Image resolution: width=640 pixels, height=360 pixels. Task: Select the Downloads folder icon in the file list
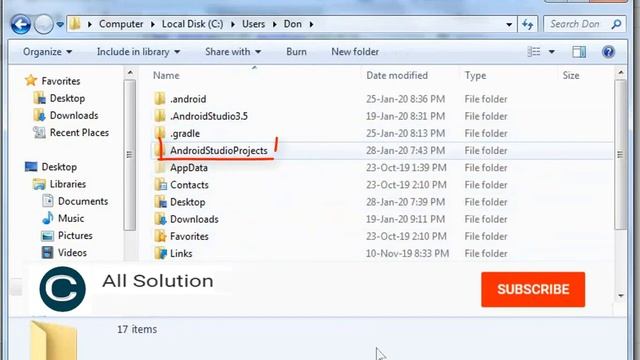click(x=160, y=219)
